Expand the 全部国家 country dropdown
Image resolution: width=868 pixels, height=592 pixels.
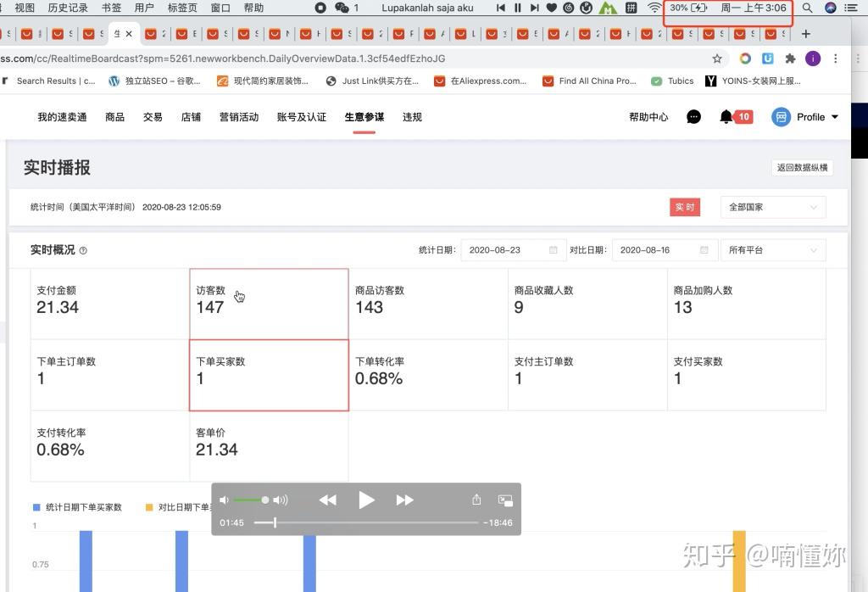pyautogui.click(x=773, y=207)
